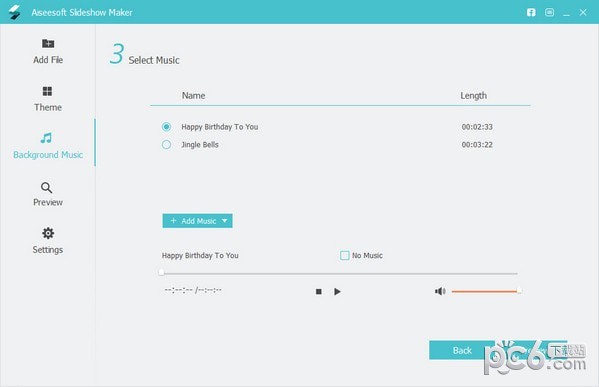Play the selected music
The image size is (599, 387).
point(337,291)
